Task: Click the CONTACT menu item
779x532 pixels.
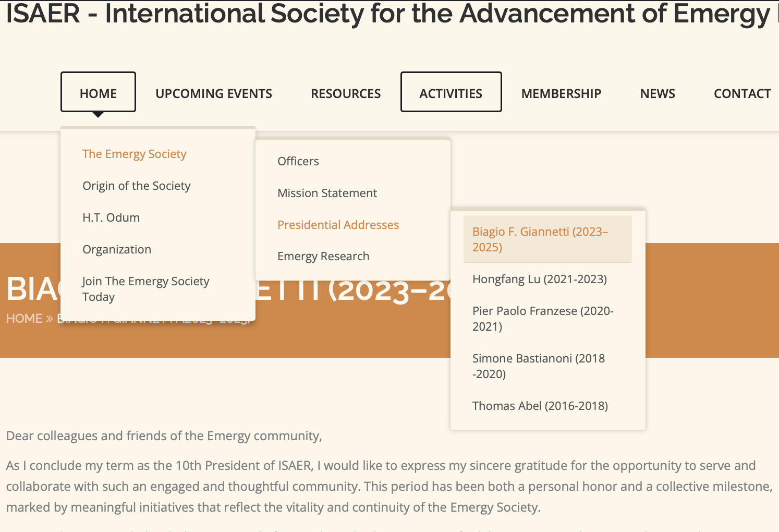Action: coord(742,93)
